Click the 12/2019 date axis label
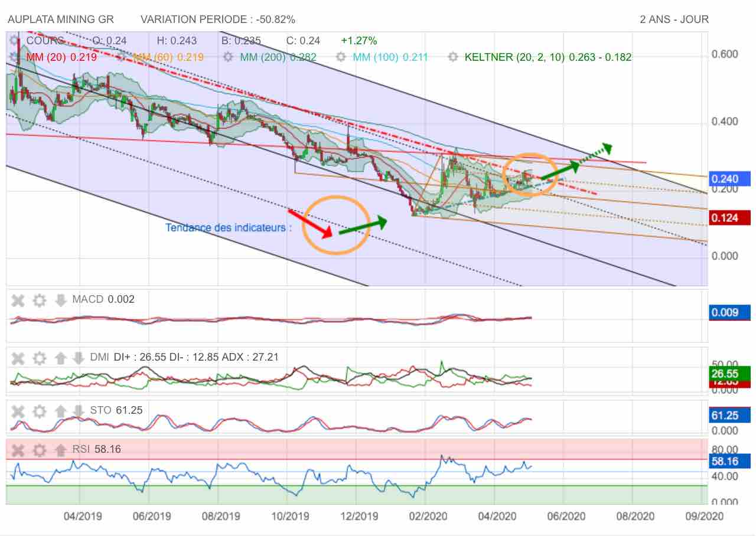 359,516
